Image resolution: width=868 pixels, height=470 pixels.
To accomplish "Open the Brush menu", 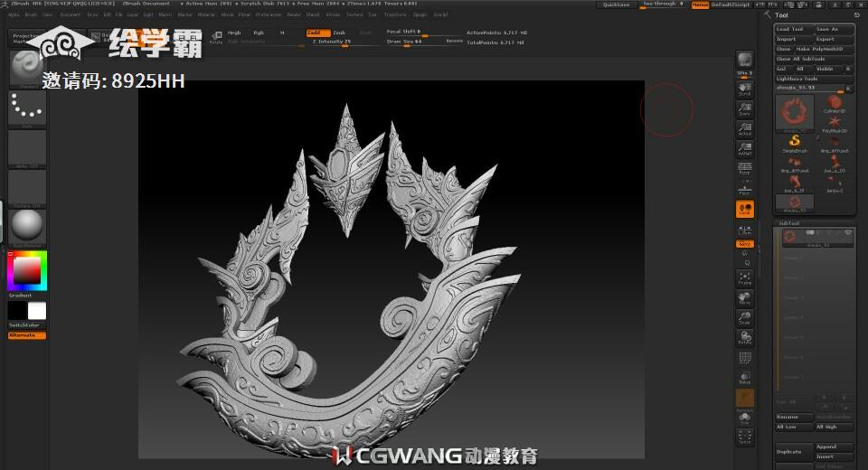I will pos(31,14).
